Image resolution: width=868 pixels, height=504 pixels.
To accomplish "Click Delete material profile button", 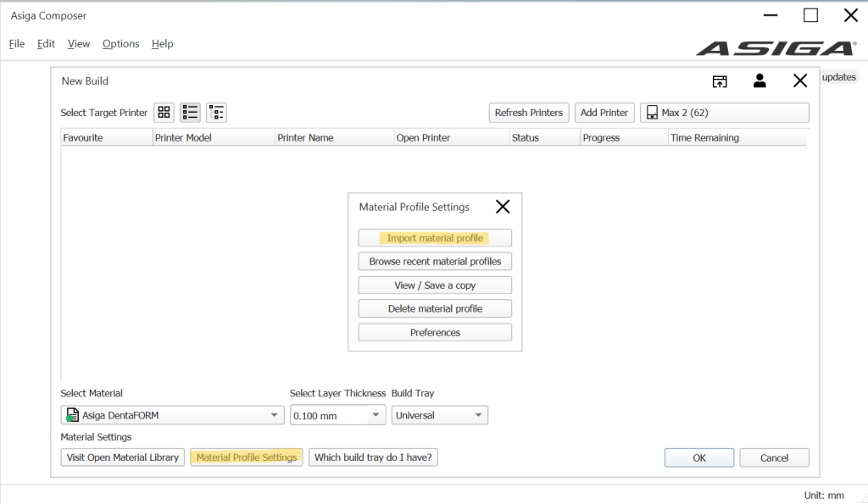I will [x=435, y=308].
